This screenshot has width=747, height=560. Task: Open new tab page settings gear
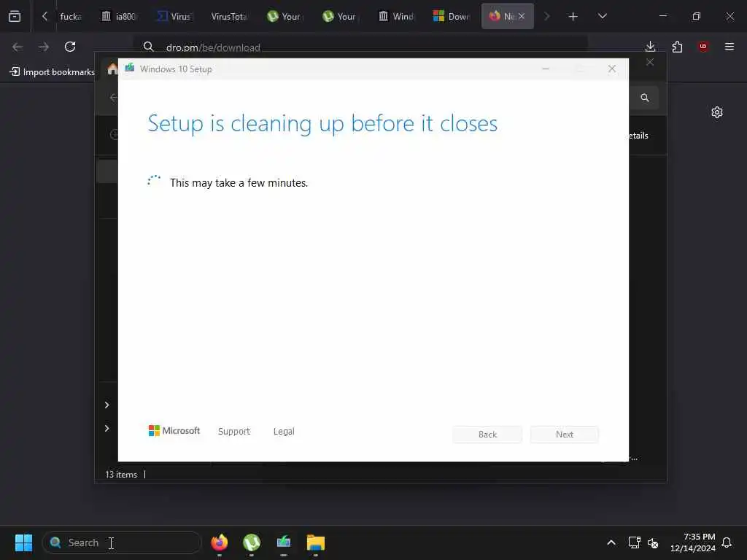[717, 112]
